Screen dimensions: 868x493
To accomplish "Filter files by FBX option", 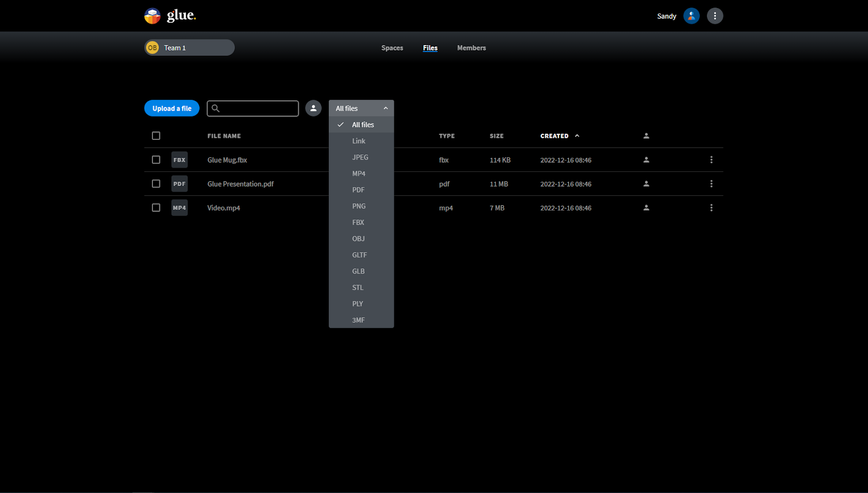I will coord(361,222).
